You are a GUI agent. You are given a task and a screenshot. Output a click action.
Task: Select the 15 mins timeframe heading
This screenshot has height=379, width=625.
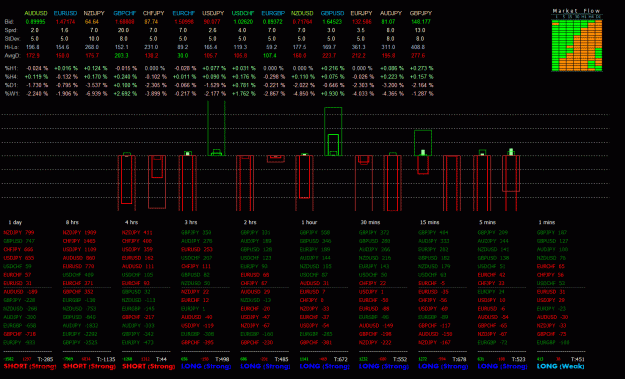(x=429, y=222)
